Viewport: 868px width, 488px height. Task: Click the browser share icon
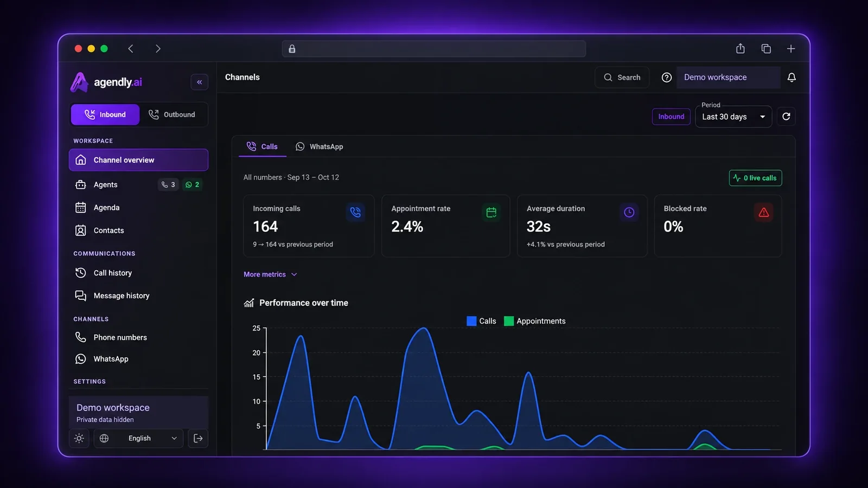pos(741,48)
